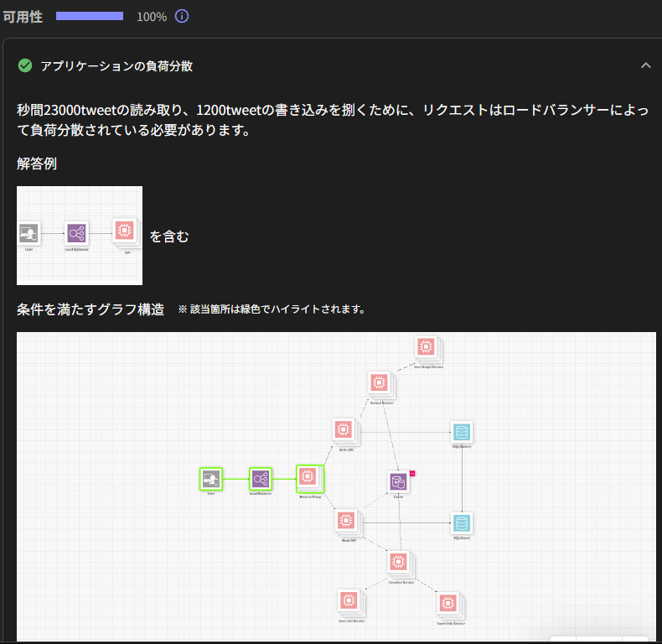Open the sample answer diagram thumbnail
The height and width of the screenshot is (644, 662).
(x=80, y=236)
